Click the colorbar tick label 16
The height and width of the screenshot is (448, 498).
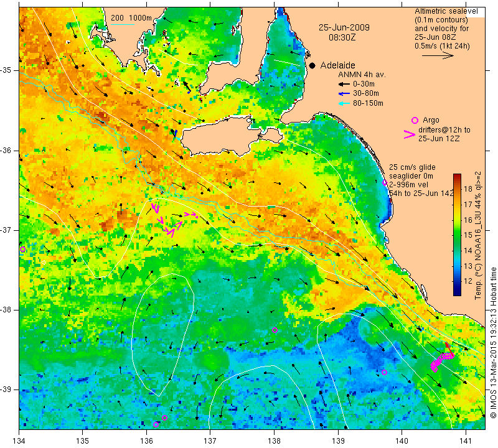tap(468, 220)
